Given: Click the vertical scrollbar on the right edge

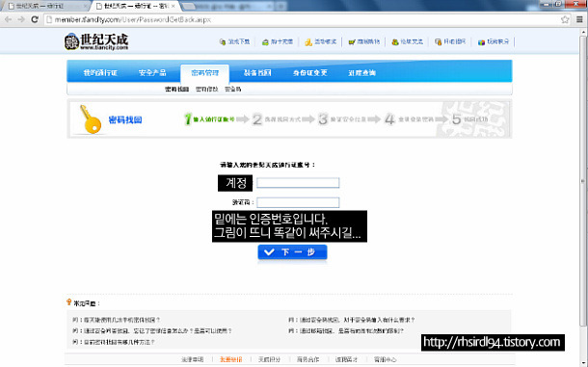Looking at the screenshot, I should 583,181.
